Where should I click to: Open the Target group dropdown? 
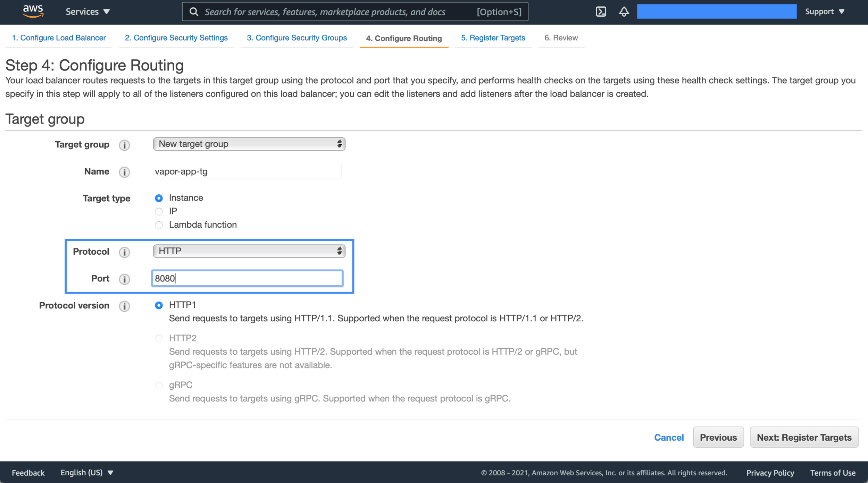point(249,144)
